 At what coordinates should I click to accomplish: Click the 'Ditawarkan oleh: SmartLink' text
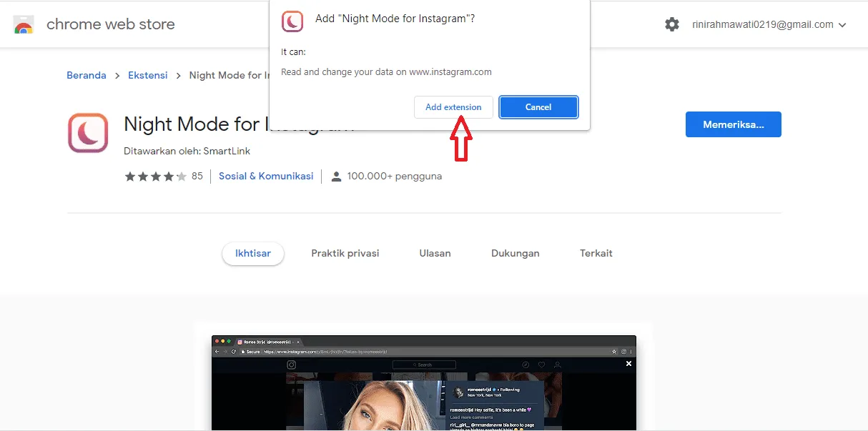(187, 151)
